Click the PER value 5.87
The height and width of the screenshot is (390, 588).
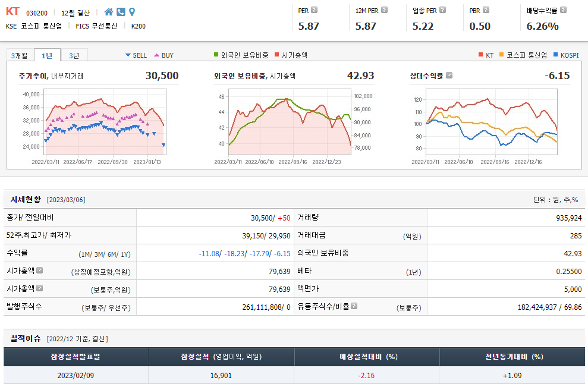309,26
